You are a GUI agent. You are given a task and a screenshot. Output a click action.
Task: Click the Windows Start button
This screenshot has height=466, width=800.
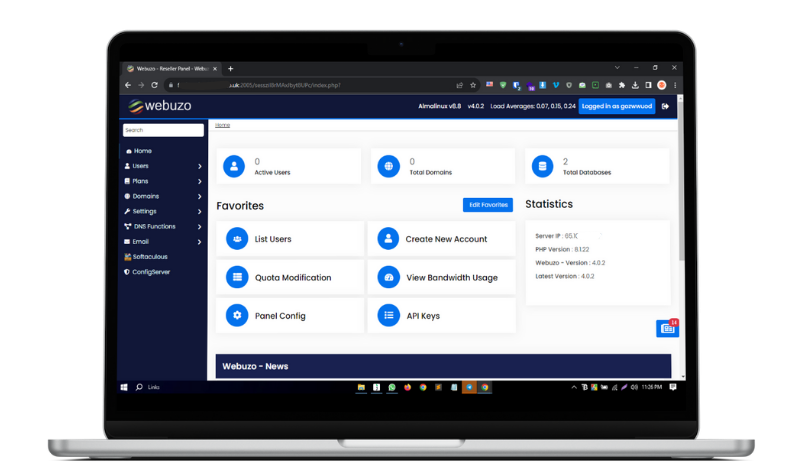click(124, 387)
